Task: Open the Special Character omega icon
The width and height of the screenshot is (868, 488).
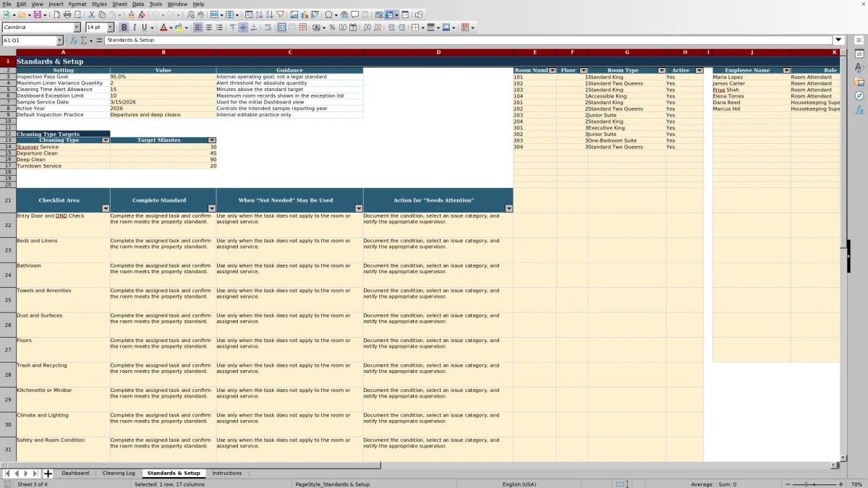Action: 329,14
